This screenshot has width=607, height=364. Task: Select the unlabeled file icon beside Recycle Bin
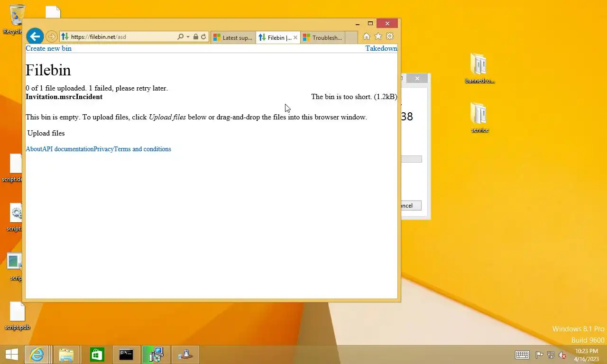(x=53, y=12)
